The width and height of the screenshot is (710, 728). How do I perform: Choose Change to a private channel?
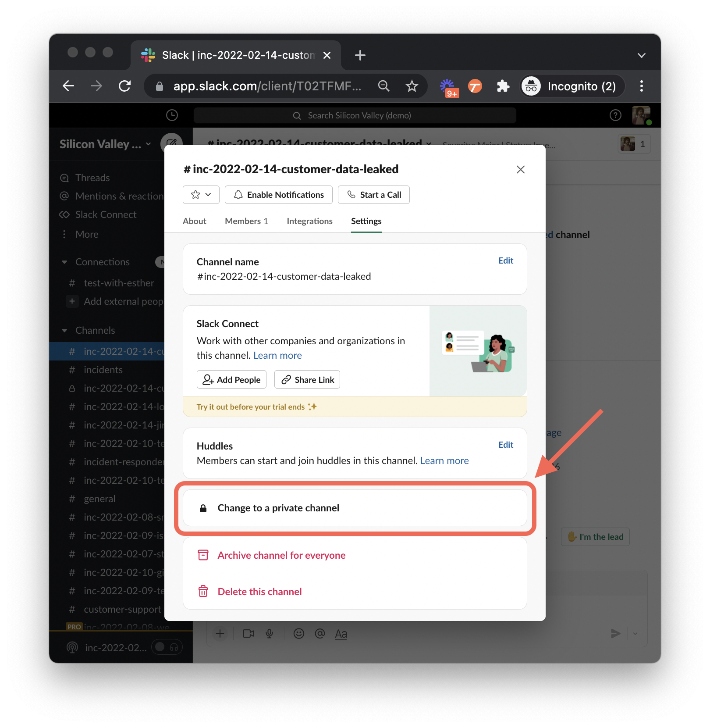[355, 508]
